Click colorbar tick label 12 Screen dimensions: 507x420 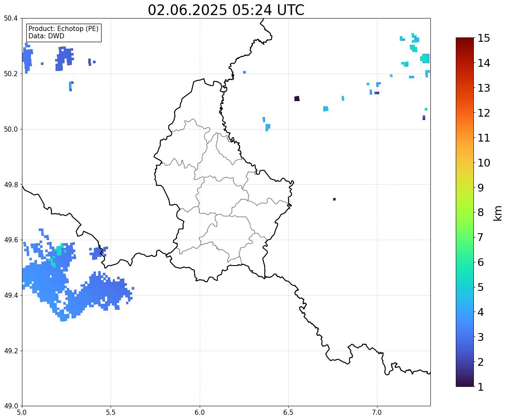click(x=483, y=113)
